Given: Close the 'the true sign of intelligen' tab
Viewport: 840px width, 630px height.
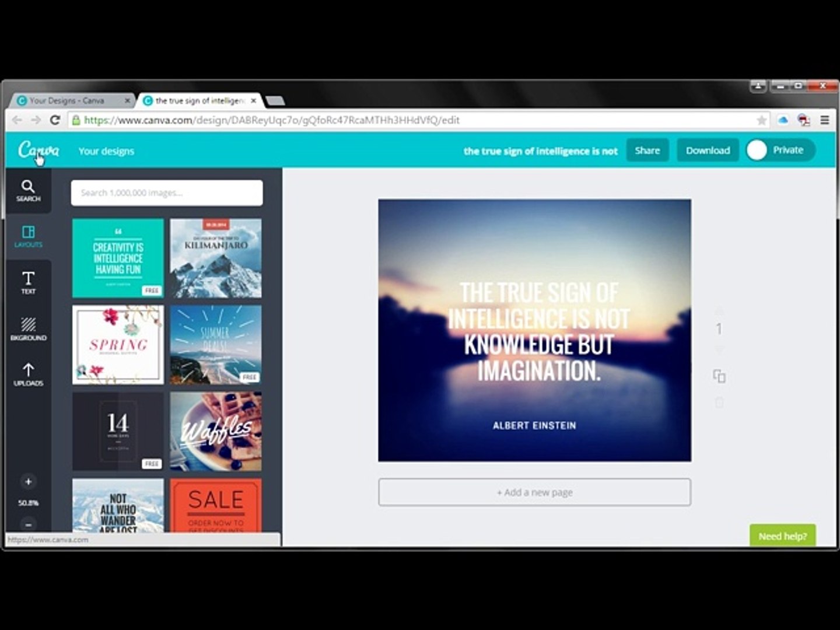Looking at the screenshot, I should (253, 100).
